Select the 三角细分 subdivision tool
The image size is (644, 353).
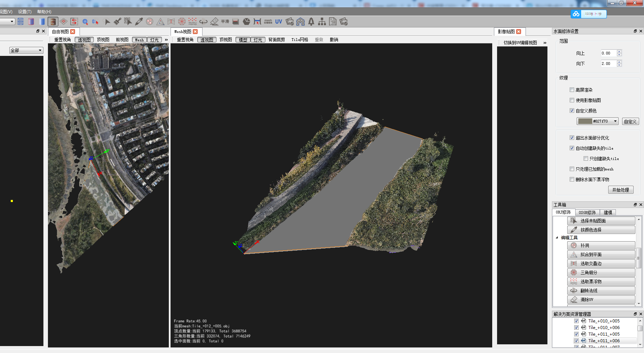click(601, 272)
